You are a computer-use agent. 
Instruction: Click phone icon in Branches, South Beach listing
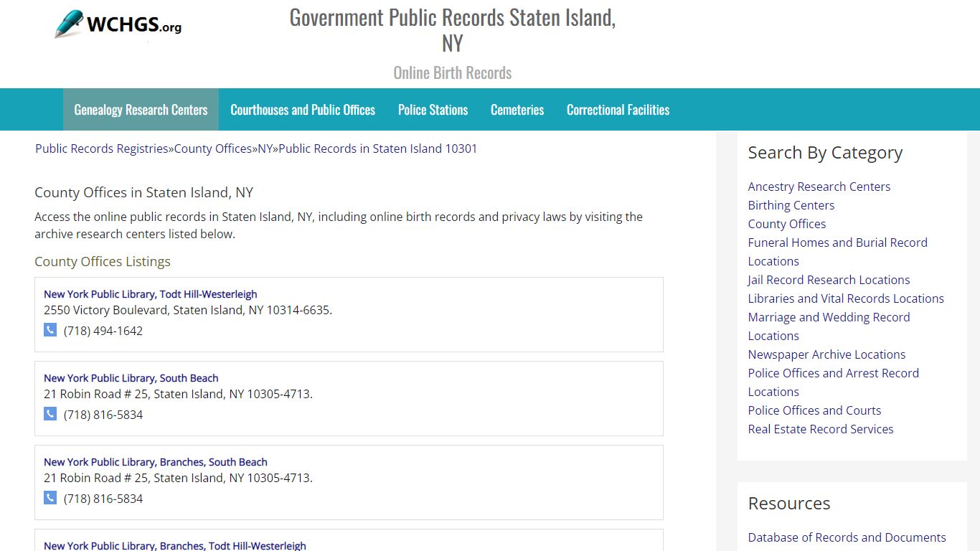(x=50, y=498)
